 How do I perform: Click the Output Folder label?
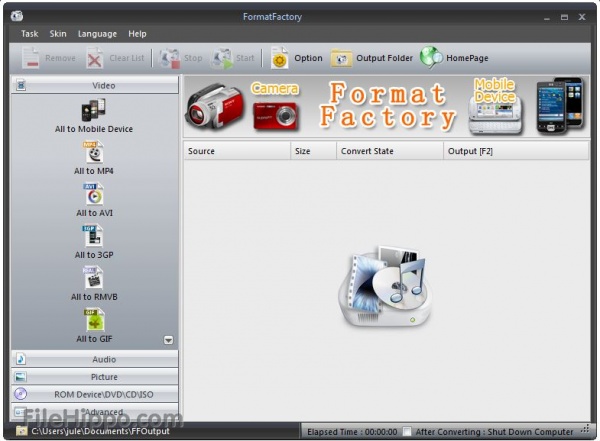[x=385, y=58]
